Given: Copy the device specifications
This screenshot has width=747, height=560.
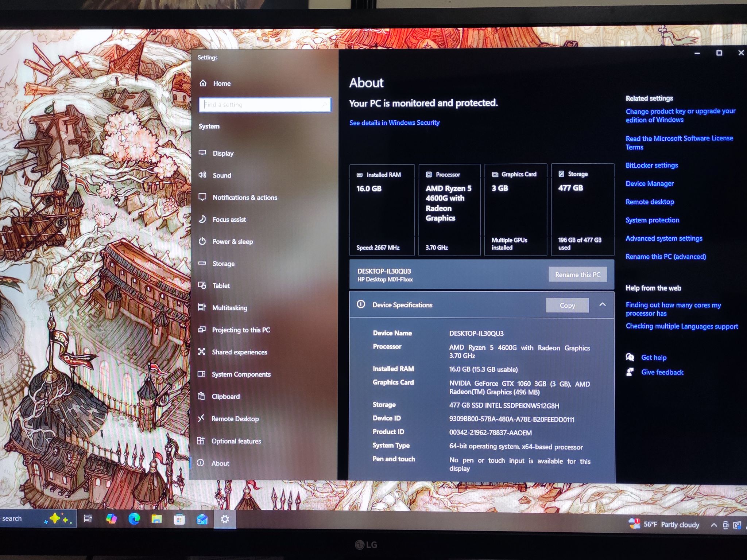Looking at the screenshot, I should click(x=567, y=305).
